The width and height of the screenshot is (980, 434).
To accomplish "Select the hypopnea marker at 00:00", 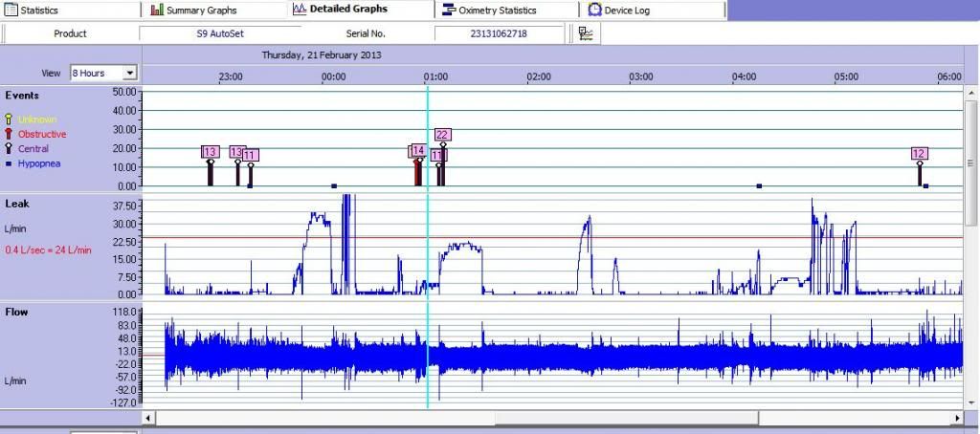I will pyautogui.click(x=334, y=186).
